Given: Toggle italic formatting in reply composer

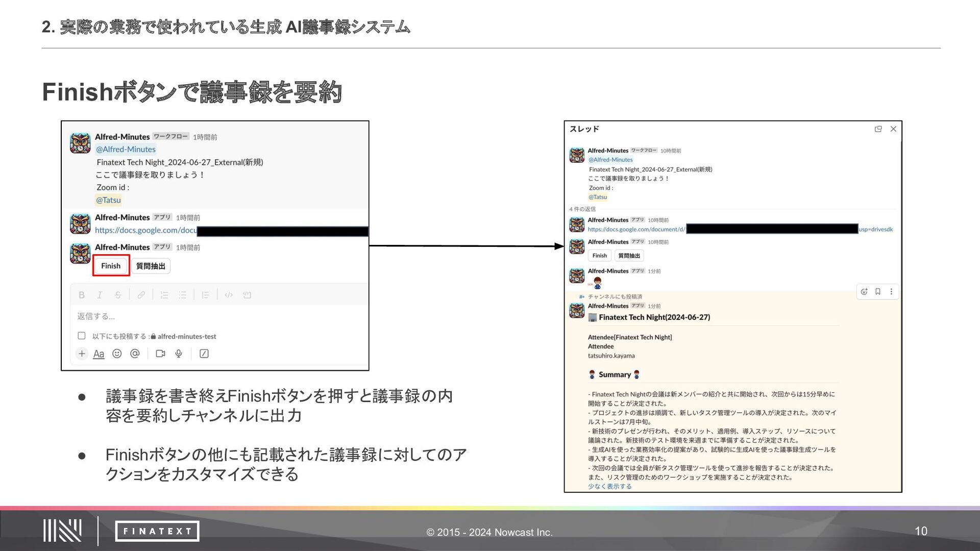Looking at the screenshot, I should click(100, 295).
